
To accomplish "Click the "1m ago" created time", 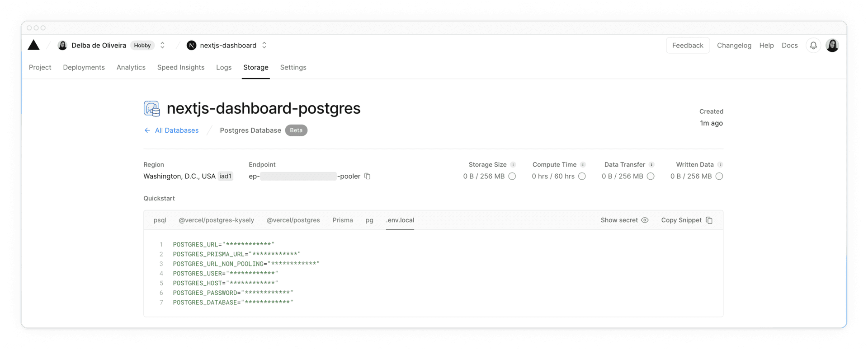I will pyautogui.click(x=711, y=123).
